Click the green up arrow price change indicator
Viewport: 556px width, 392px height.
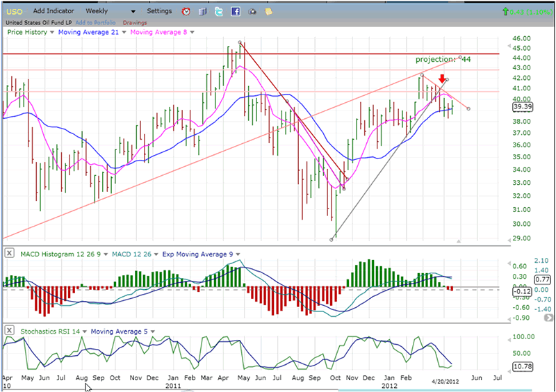[x=513, y=12]
